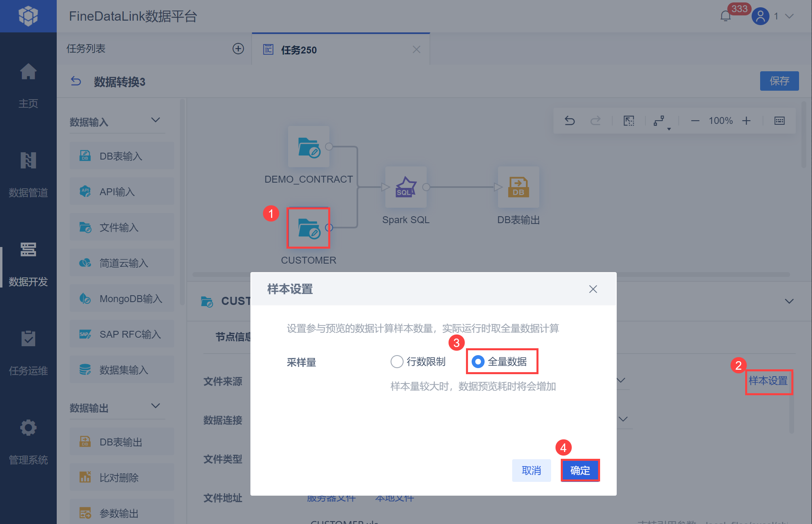
Task: Click the 样本设置 link
Action: tap(768, 381)
